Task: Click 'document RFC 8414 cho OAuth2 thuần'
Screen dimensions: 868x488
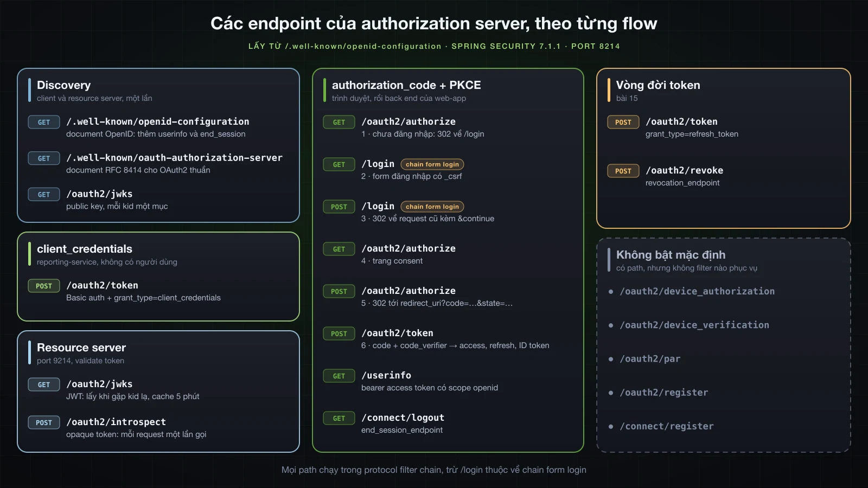Action: click(x=138, y=170)
